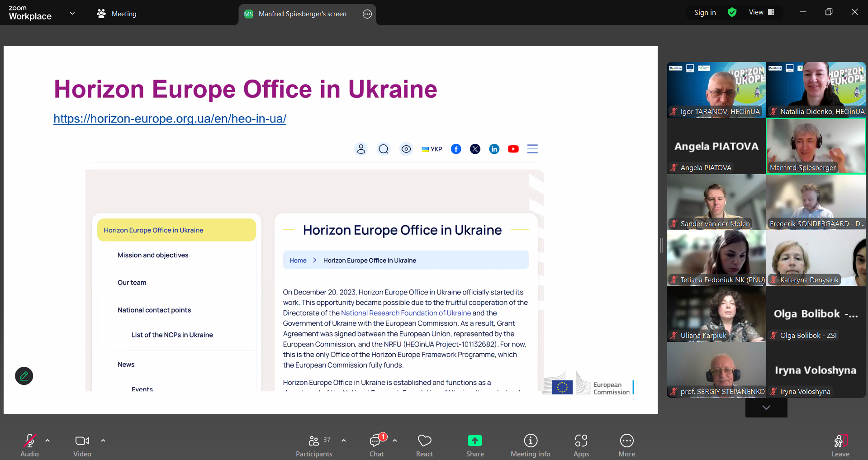Click the gallery panel divider handle
Screen dimensions: 868x460
[x=661, y=245]
